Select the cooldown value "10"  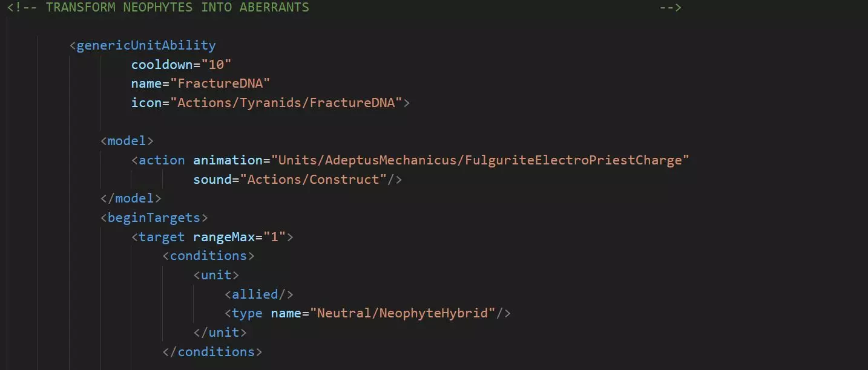tap(216, 65)
